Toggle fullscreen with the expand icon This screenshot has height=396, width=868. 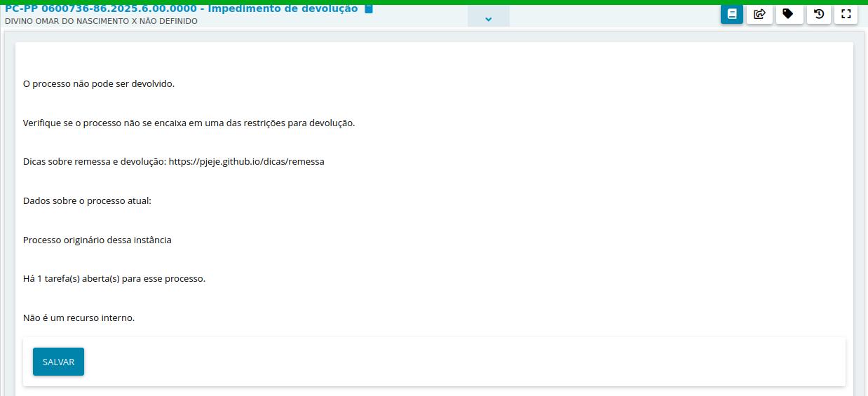click(x=846, y=14)
